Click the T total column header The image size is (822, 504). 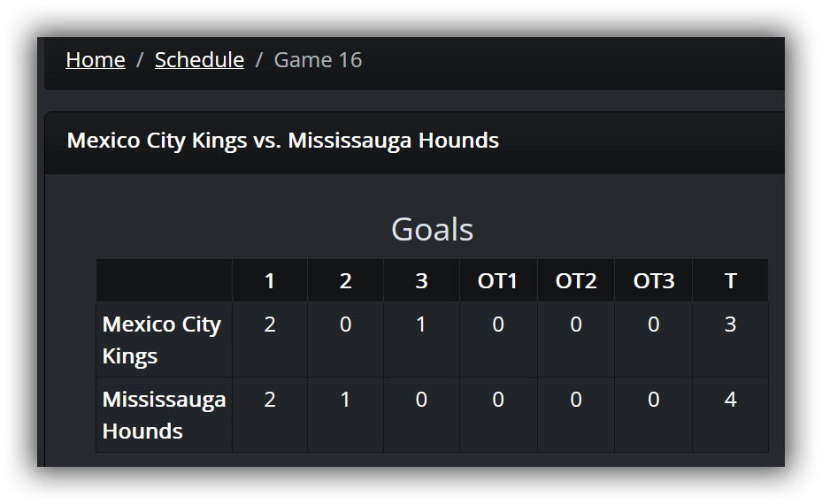(730, 281)
